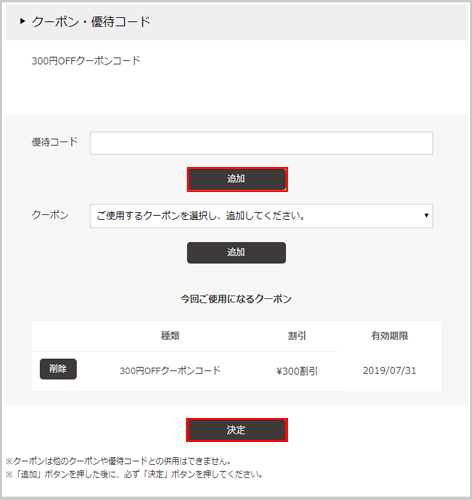Click the 300円OFFクーポンコード text at top
The width and height of the screenshot is (472, 500).
(86, 61)
